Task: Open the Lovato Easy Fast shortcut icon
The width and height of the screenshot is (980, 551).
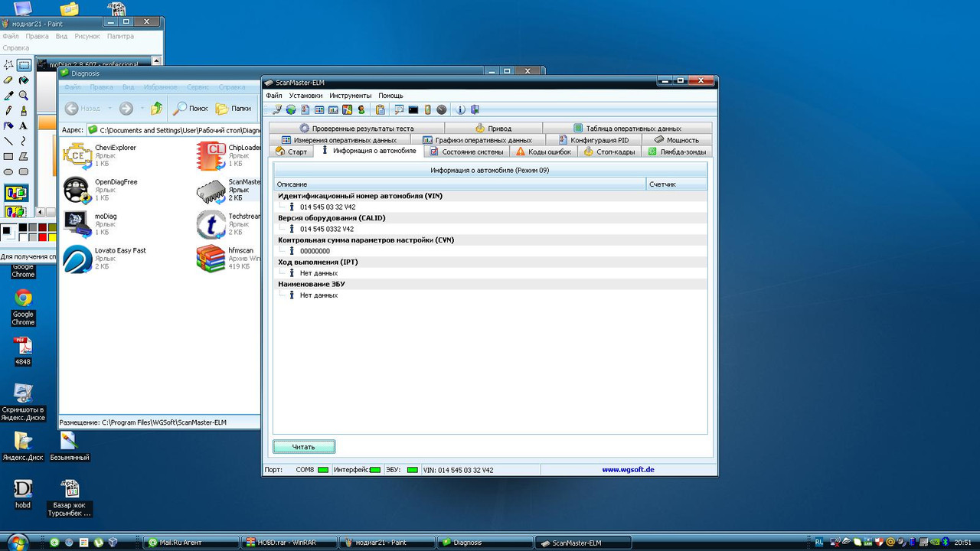Action: [x=76, y=259]
